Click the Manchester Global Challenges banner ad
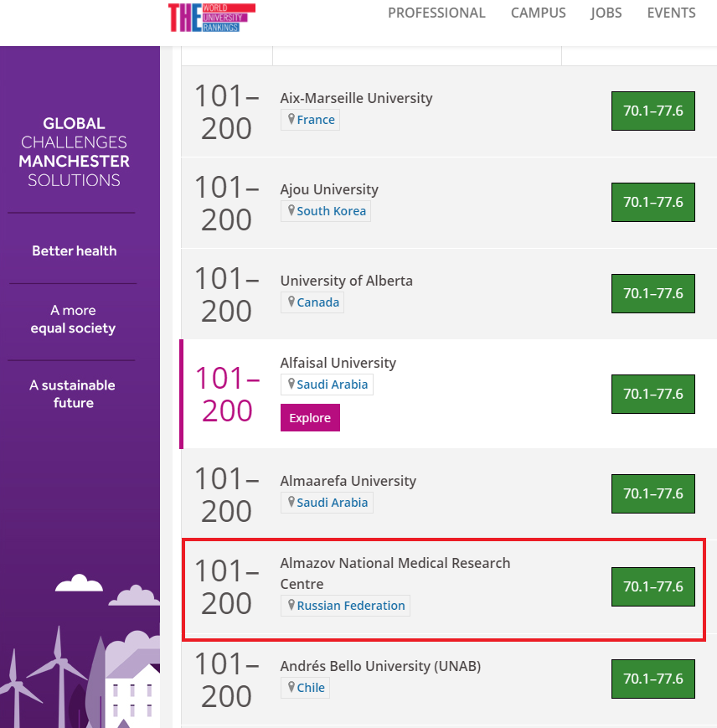Image resolution: width=717 pixels, height=728 pixels. 75,335
